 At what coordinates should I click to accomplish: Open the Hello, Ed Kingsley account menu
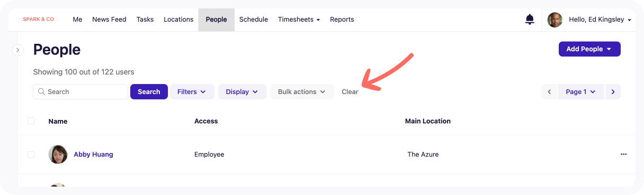click(600, 20)
